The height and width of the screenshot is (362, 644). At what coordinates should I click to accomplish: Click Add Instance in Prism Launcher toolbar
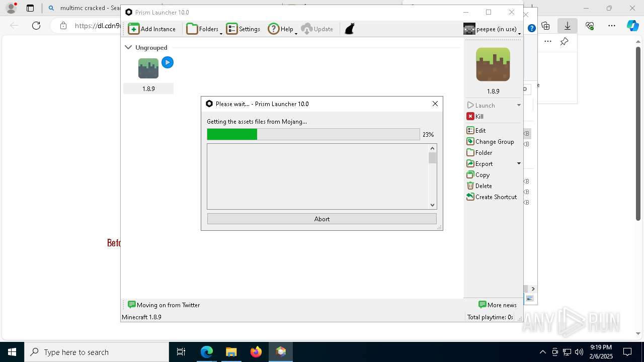[x=152, y=29]
